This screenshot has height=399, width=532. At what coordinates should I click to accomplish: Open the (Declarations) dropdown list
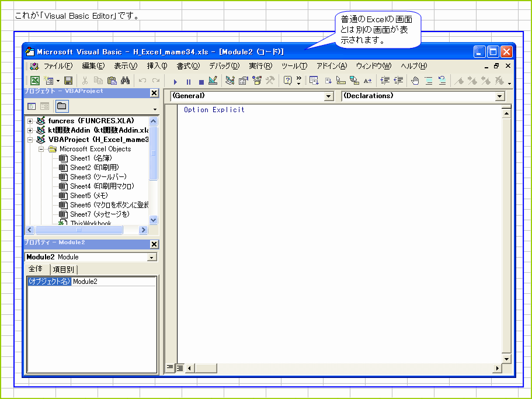[500, 96]
